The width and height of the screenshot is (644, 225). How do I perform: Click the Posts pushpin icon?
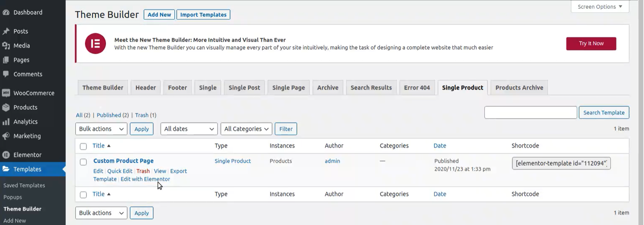tap(6, 31)
